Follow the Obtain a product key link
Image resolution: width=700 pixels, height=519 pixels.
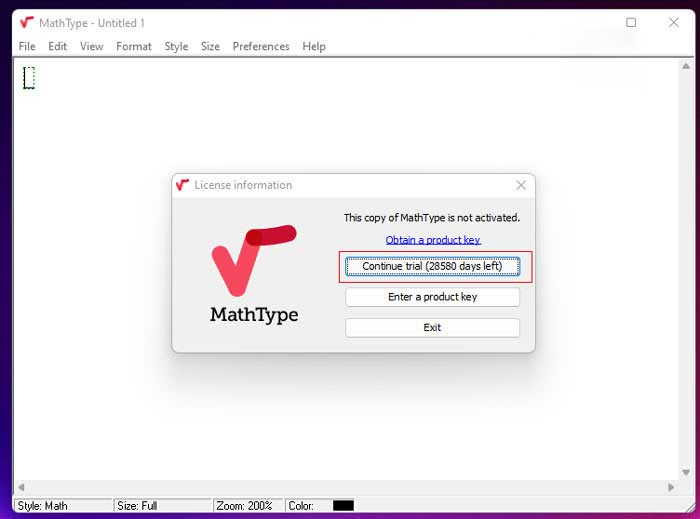tap(433, 240)
